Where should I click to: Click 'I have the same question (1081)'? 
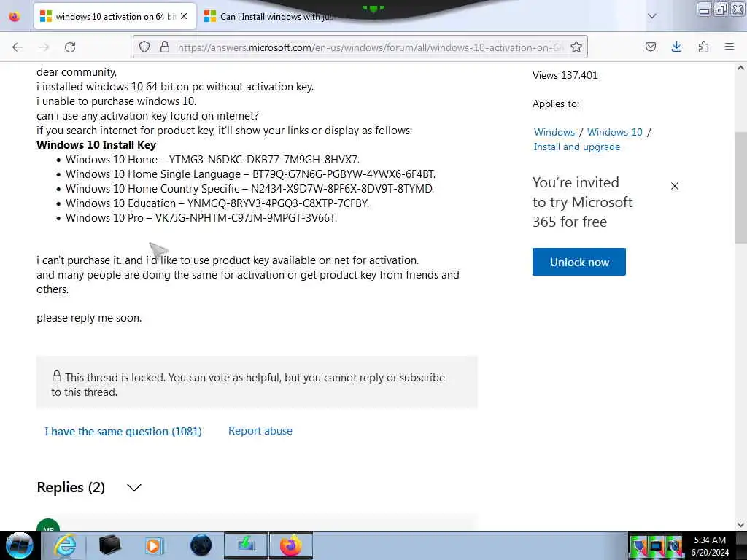pyautogui.click(x=123, y=432)
